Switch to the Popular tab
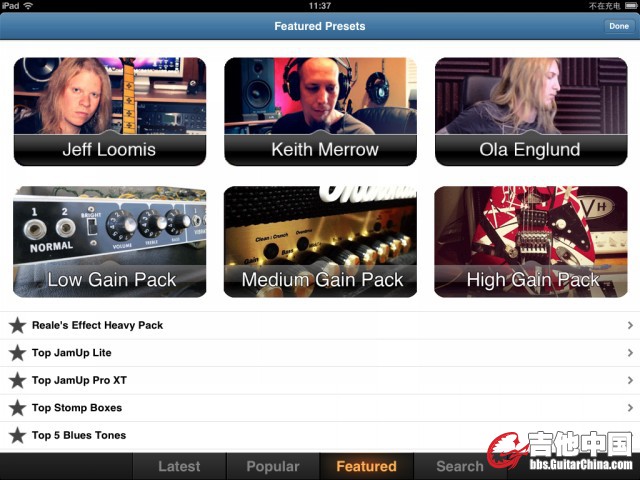 pyautogui.click(x=273, y=466)
